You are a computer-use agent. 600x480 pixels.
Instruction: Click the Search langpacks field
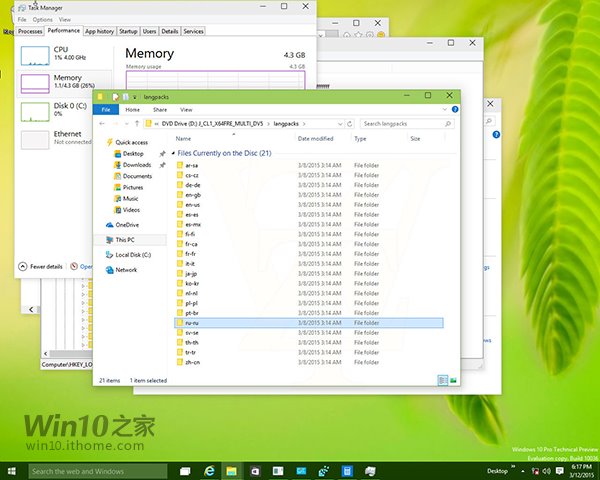point(407,124)
